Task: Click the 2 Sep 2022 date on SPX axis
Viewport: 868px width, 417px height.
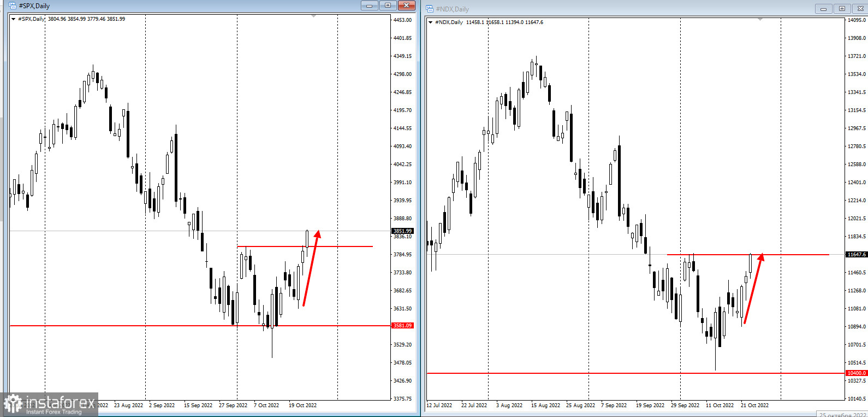Action: click(162, 406)
